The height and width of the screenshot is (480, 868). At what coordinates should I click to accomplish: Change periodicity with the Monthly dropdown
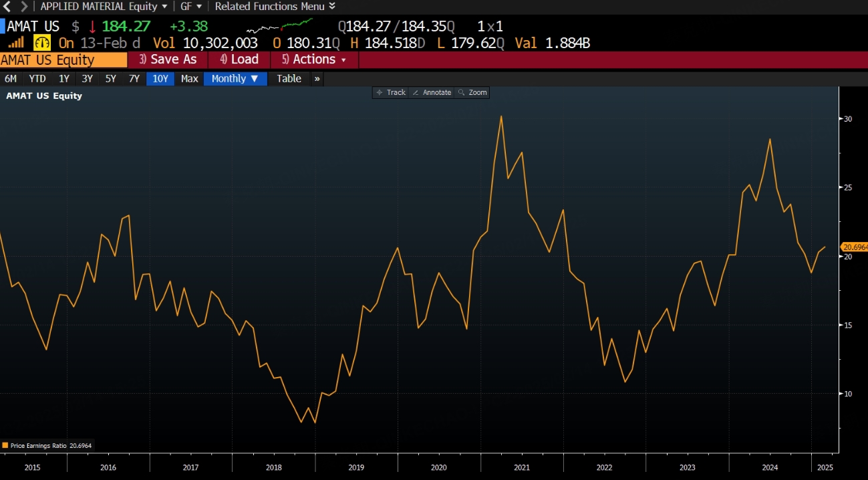point(235,78)
